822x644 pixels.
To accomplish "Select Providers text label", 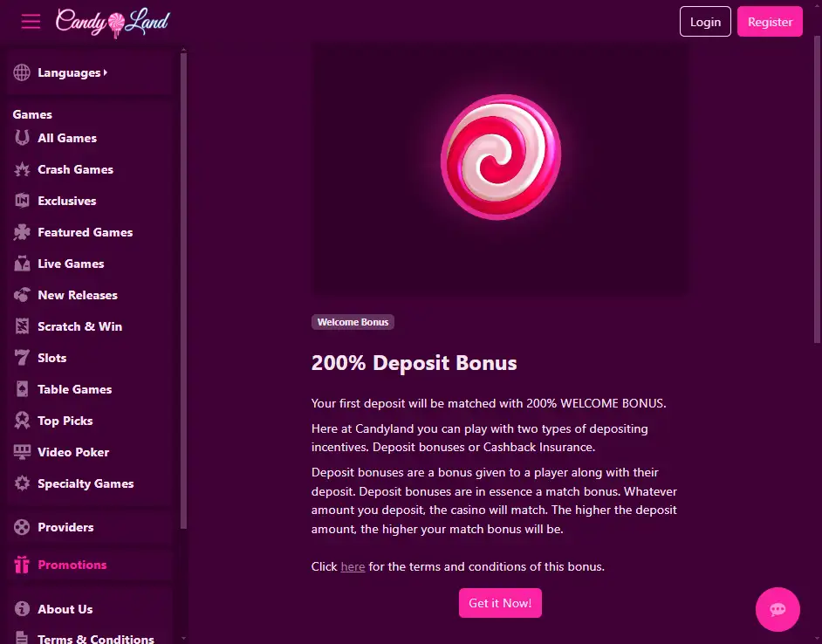I will coord(65,528).
